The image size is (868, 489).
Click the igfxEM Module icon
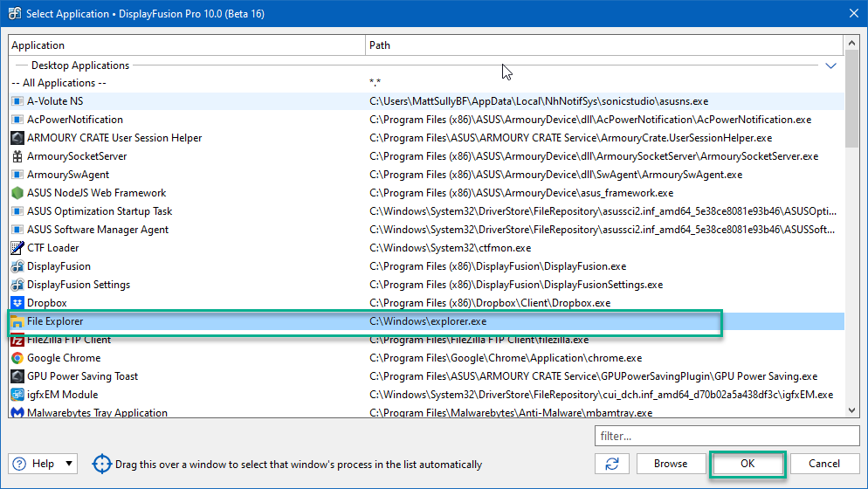point(17,395)
